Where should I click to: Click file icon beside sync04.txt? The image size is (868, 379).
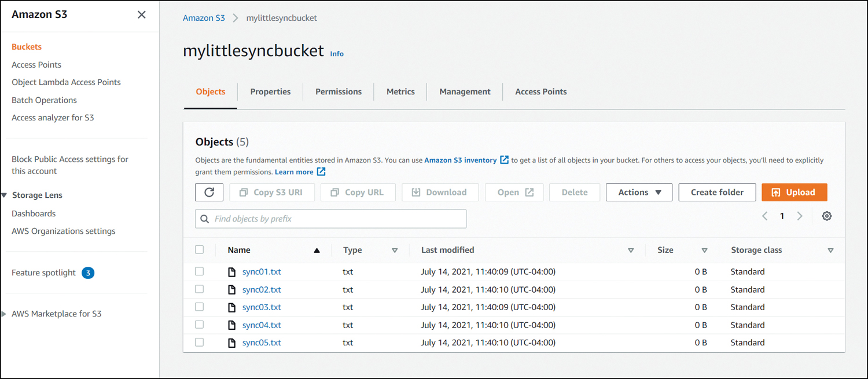(232, 325)
